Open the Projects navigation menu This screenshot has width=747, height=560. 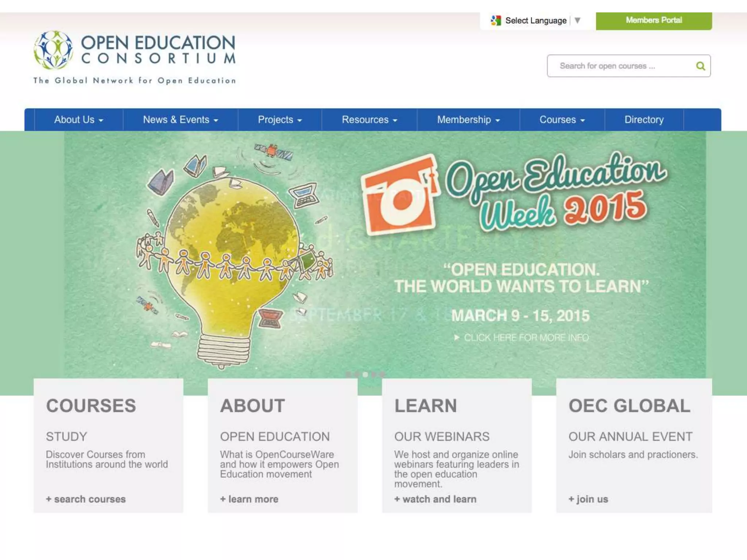(280, 120)
